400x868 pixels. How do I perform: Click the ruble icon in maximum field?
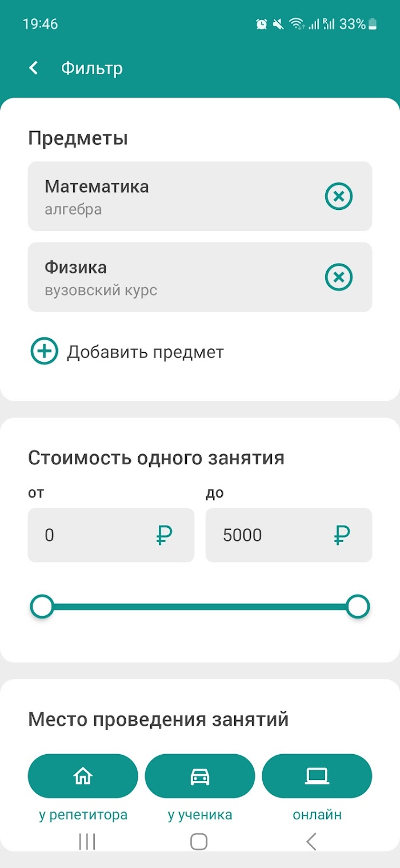[x=342, y=535]
